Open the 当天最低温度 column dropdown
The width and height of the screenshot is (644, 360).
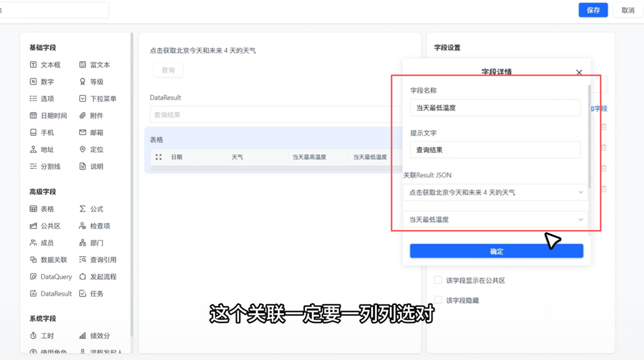[496, 220]
